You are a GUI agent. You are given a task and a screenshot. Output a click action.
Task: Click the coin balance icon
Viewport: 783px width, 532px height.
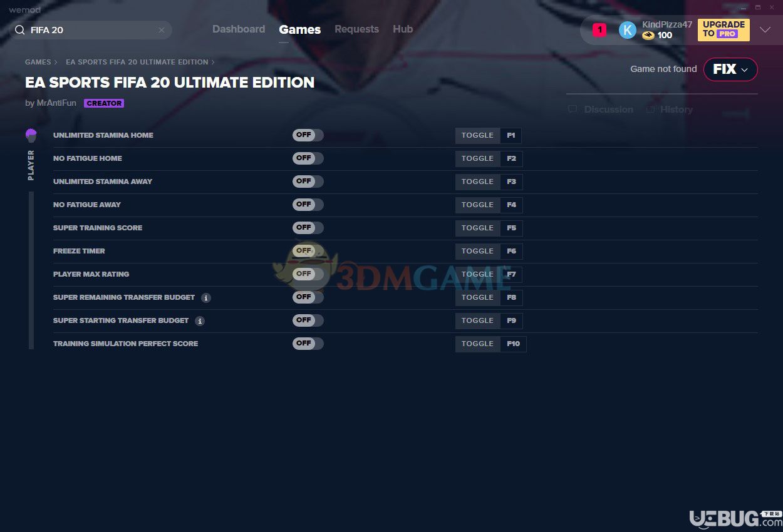pos(648,36)
